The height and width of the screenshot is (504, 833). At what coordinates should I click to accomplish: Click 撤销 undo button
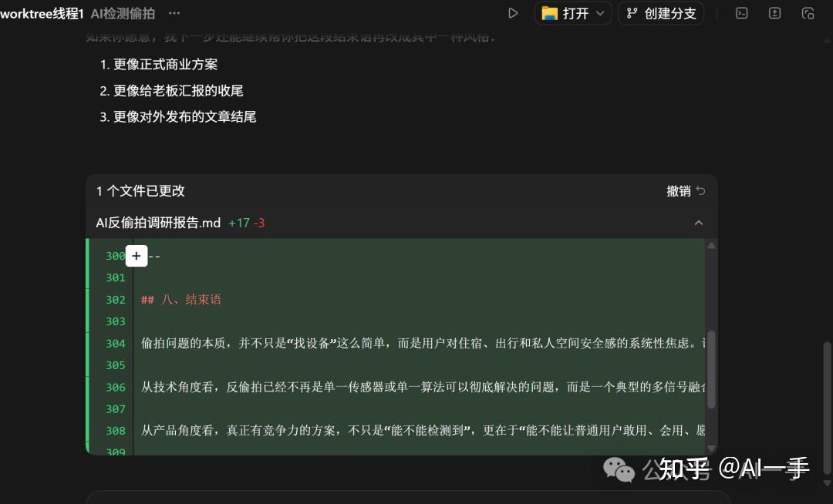coord(686,191)
